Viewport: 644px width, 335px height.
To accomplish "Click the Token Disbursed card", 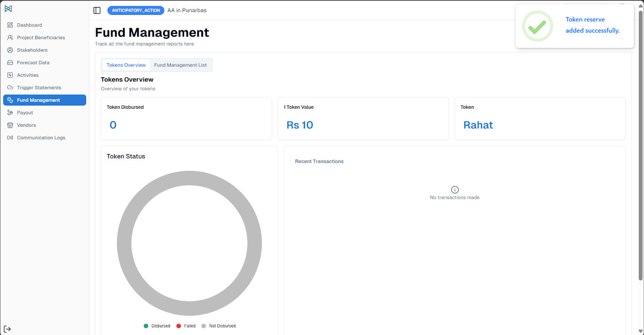I will (186, 118).
